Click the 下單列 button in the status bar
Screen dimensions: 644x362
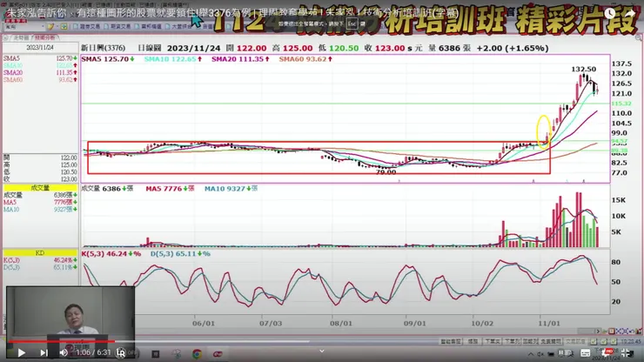512,341
